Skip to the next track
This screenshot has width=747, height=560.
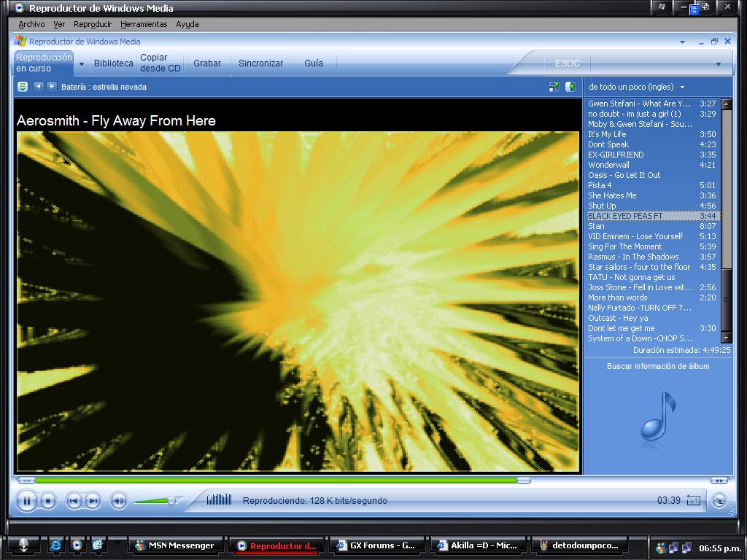(93, 501)
